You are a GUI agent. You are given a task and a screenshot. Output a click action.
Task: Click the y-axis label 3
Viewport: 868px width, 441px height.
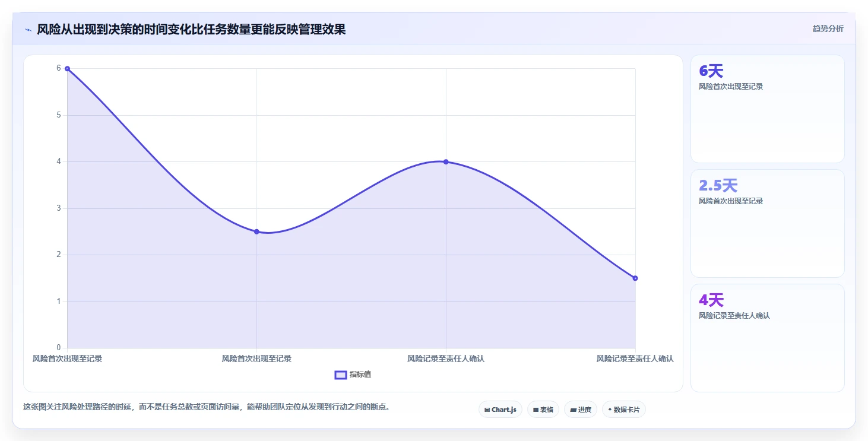point(59,208)
